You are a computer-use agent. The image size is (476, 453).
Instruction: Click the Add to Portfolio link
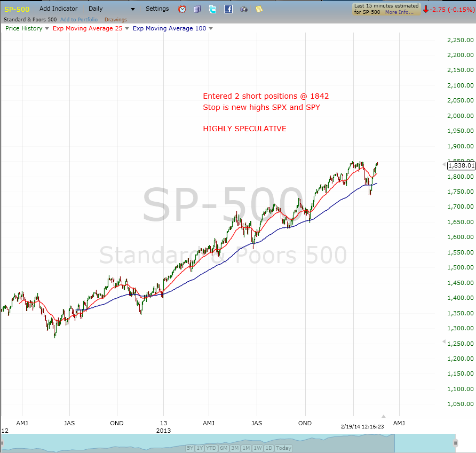pos(79,19)
